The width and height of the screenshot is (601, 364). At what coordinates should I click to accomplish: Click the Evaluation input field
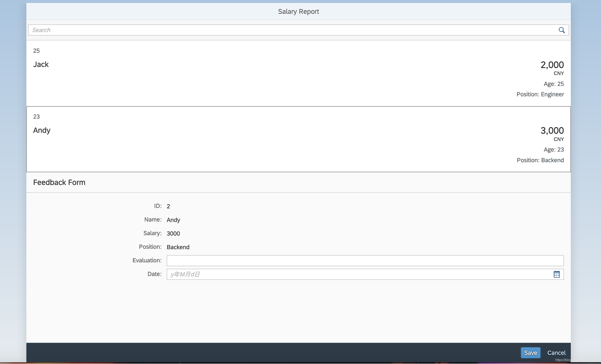365,261
